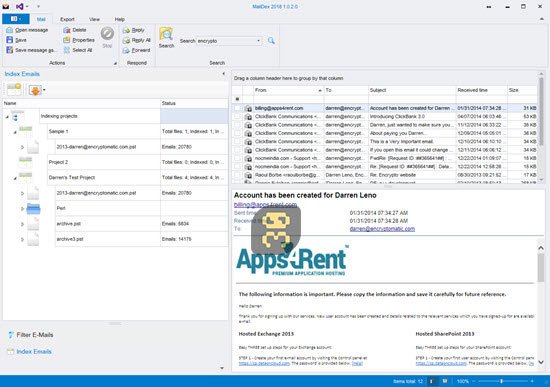Check the 'If you open this email' row
This screenshot has width=550, height=387.
coord(237,150)
